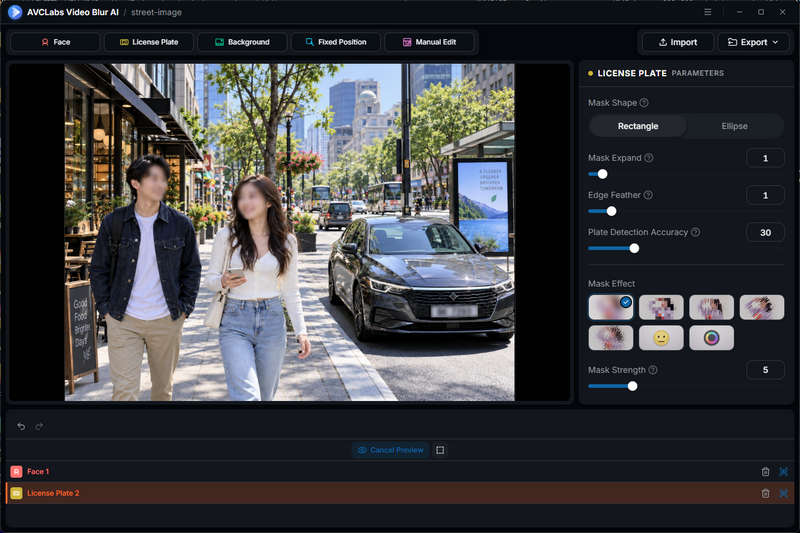This screenshot has width=800, height=533.
Task: Open the Face blur tab
Action: coord(56,42)
